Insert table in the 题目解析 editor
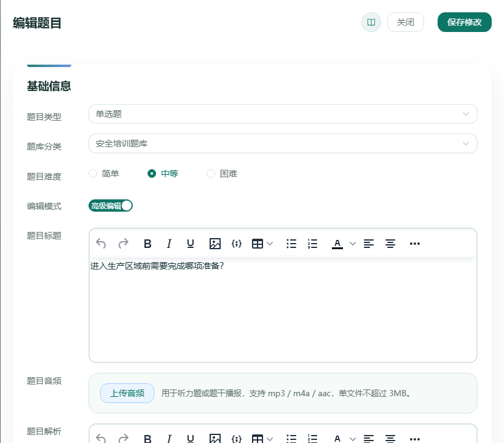Screen dimensions: 504x443 [x=258, y=439]
